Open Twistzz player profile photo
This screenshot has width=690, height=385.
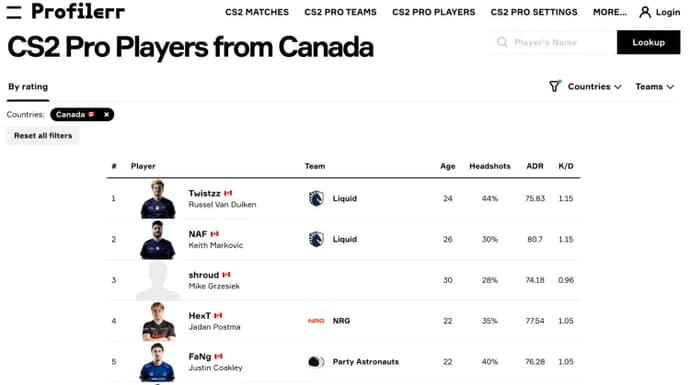tap(158, 199)
